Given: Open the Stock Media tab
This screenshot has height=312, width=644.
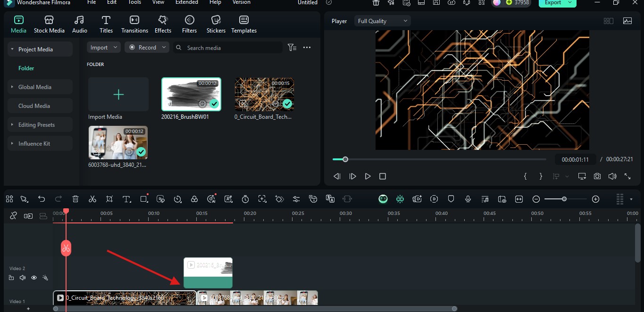Looking at the screenshot, I should click(49, 25).
